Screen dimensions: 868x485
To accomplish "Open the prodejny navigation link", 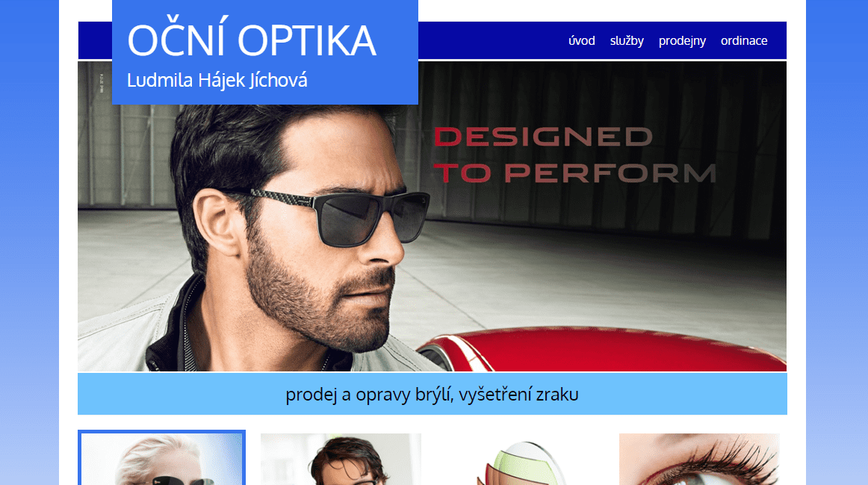I will pos(682,40).
